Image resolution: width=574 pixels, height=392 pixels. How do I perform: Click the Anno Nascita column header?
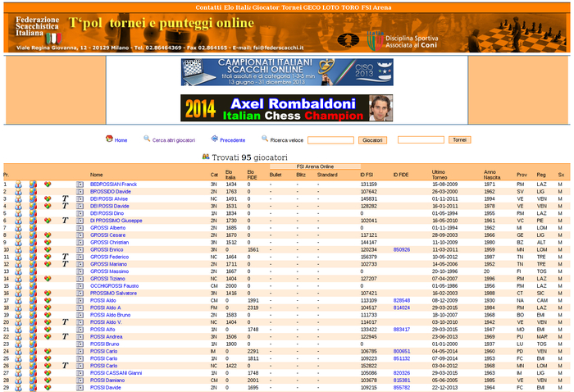[492, 175]
